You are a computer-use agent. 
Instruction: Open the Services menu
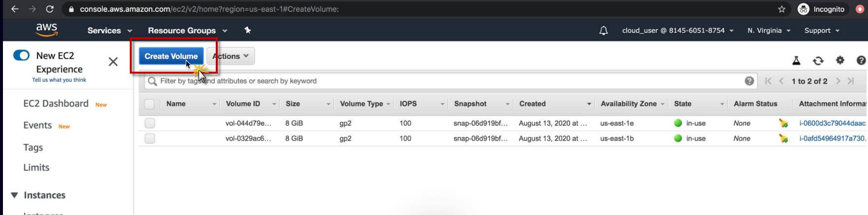109,30
